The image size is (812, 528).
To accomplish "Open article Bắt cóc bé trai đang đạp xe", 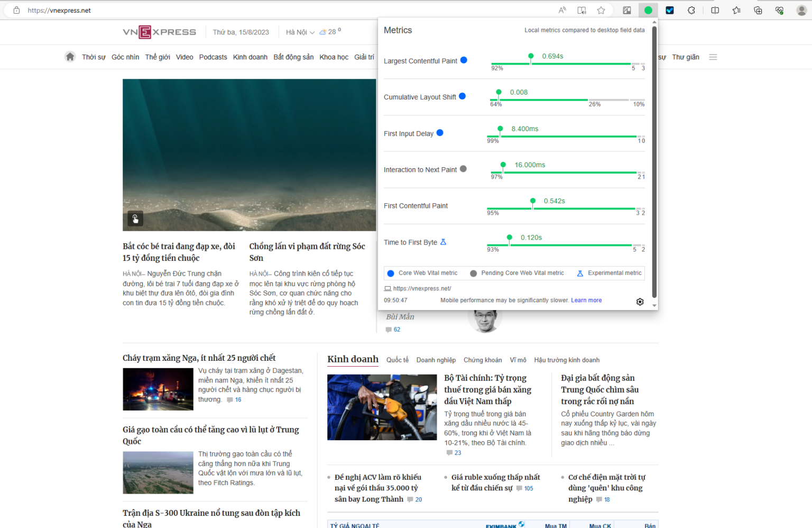I will coord(179,252).
